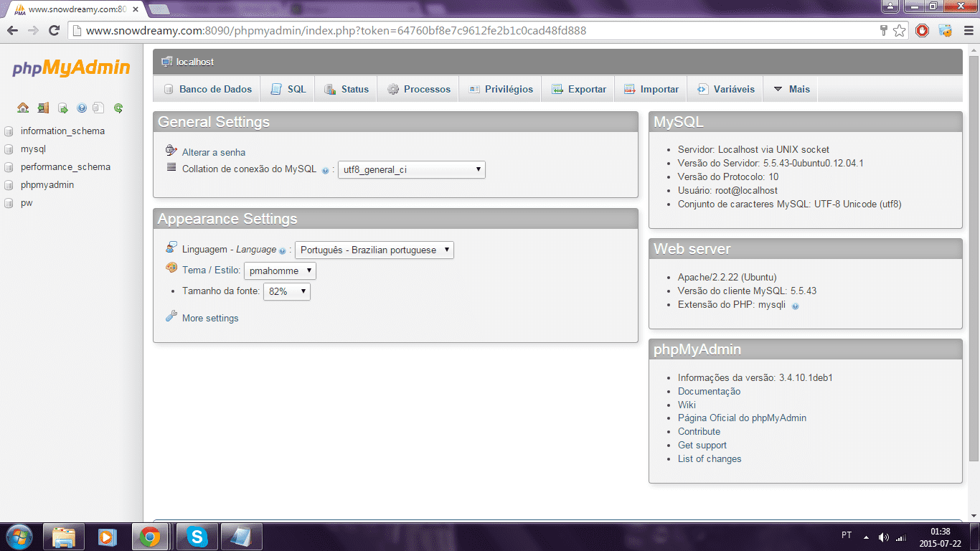Screen dimensions: 980x551
Task: Open help icon beside Linguagem - Language label
Action: (282, 251)
